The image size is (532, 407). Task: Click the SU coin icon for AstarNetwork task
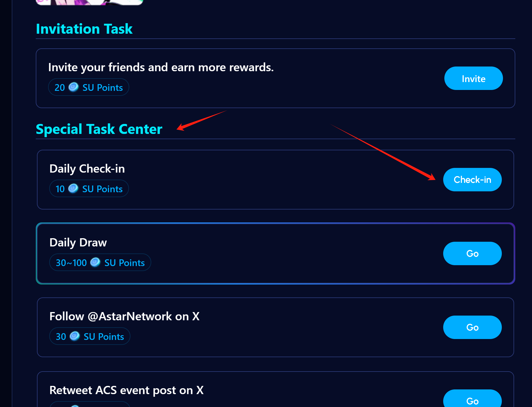[x=75, y=336]
